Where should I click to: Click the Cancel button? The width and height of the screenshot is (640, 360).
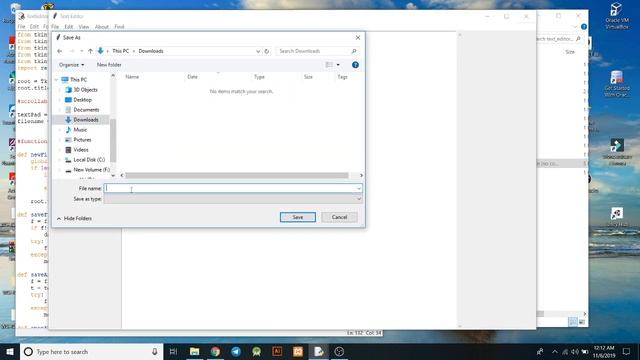click(x=339, y=217)
